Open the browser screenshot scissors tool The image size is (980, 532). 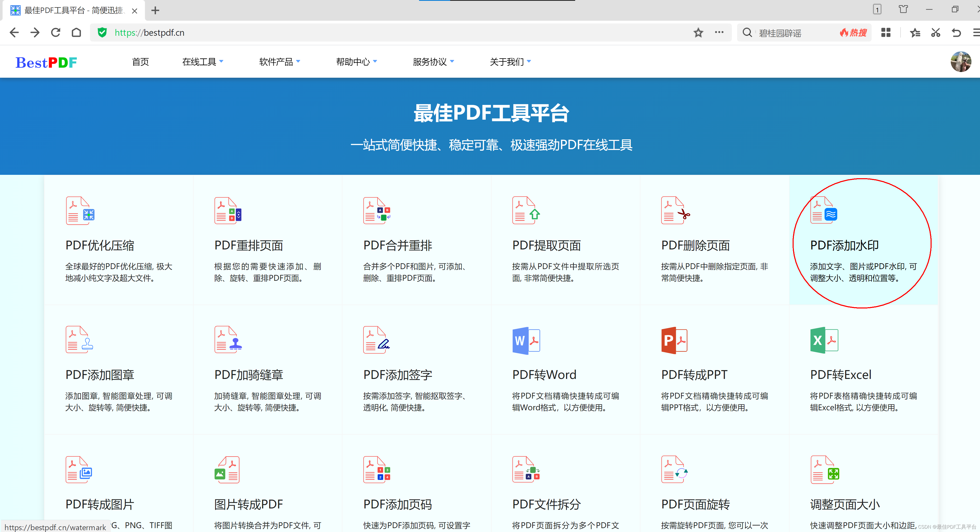click(x=935, y=33)
